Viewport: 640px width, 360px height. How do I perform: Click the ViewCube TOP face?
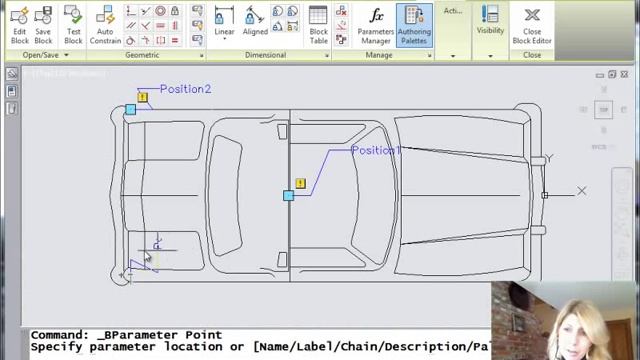click(604, 109)
